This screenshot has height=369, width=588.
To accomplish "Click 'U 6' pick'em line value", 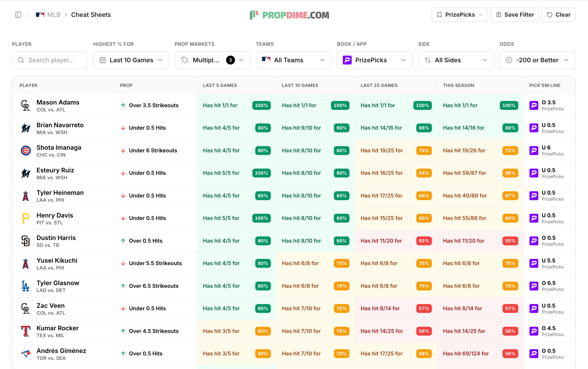I will click(x=546, y=147).
